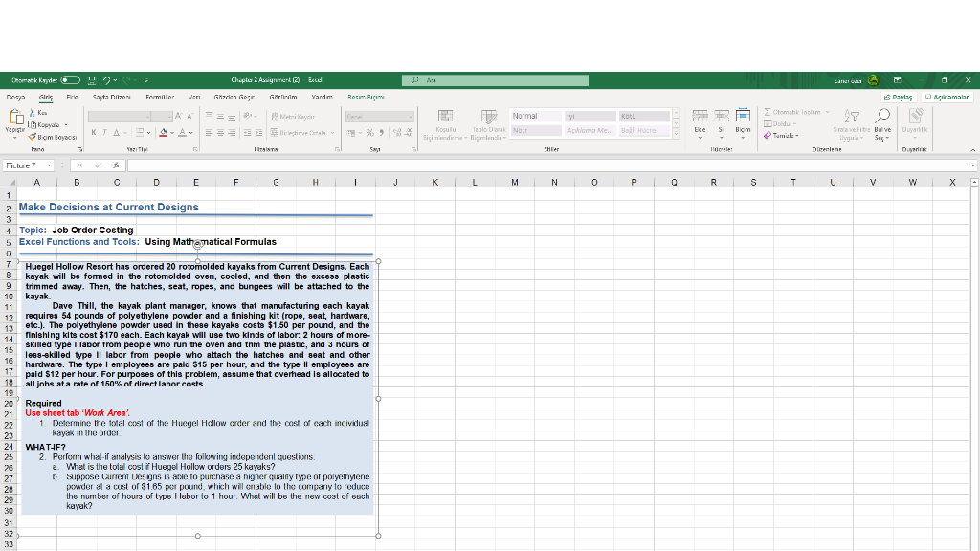Open the Açıklamalar comments button
This screenshot has height=551, width=980.
click(x=947, y=97)
